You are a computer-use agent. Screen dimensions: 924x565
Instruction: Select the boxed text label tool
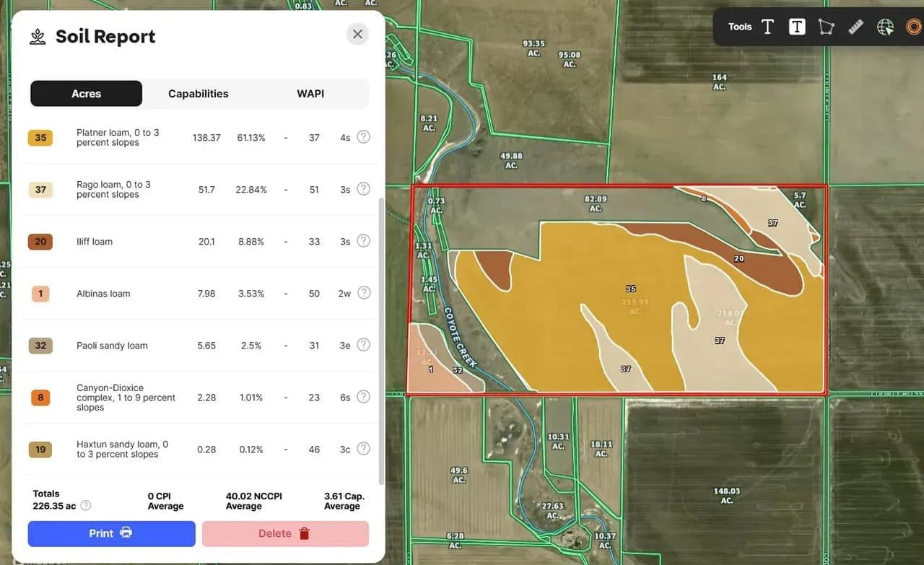tap(797, 27)
